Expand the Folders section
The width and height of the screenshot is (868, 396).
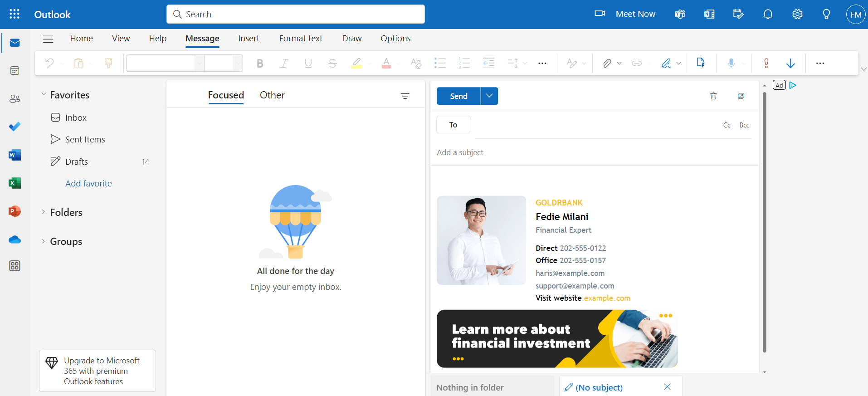44,212
